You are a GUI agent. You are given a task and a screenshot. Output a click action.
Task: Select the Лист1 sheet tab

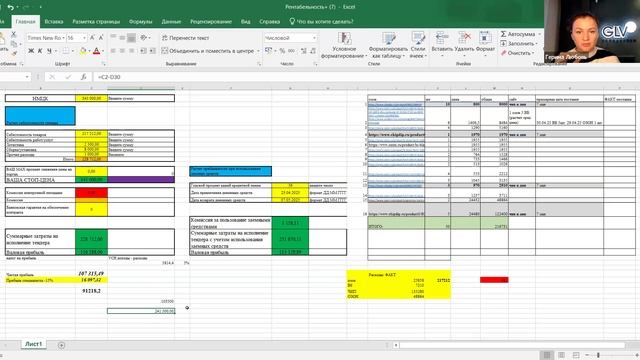coord(33,344)
